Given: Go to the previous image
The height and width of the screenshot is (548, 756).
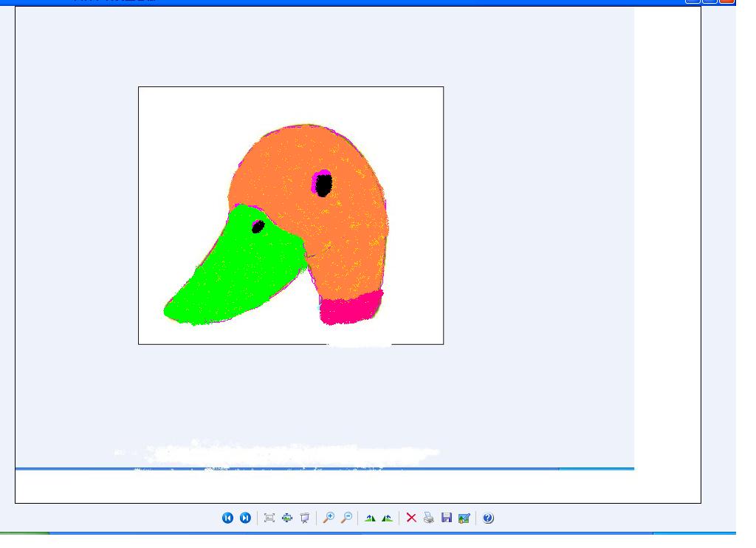Looking at the screenshot, I should coord(227,518).
